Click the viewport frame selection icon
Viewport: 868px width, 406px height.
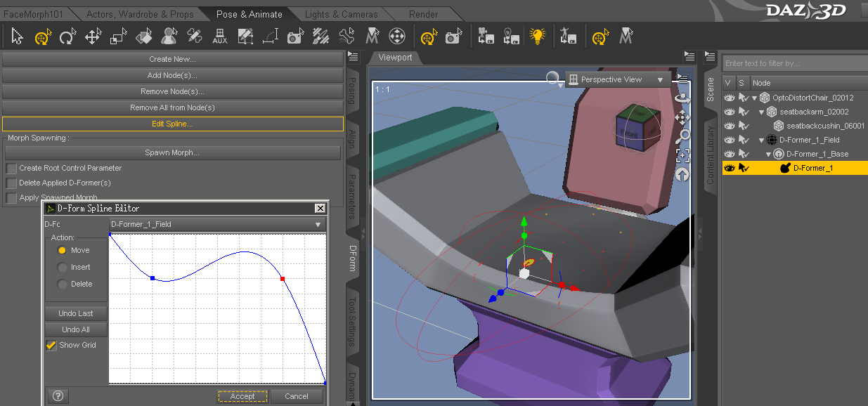682,155
